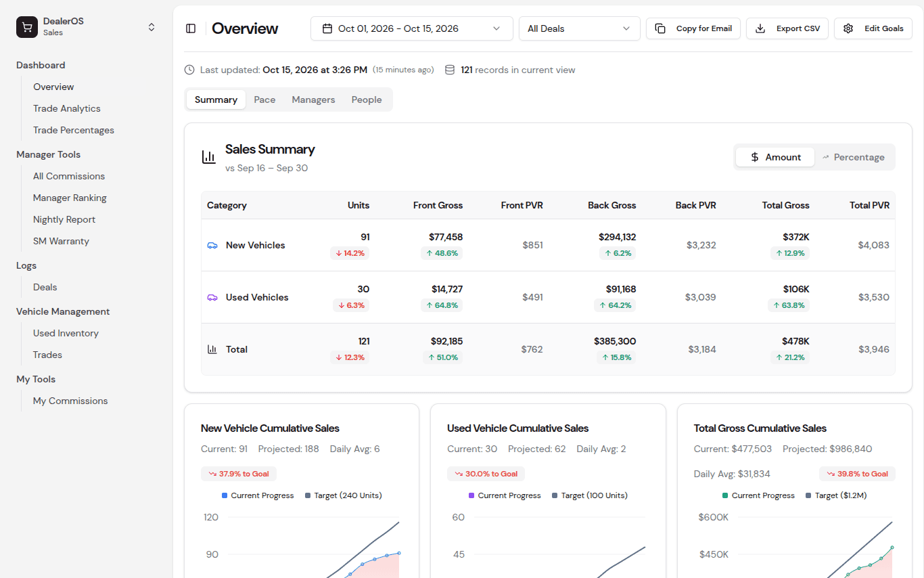Switch summary view to Amount
The height and width of the screenshot is (578, 924).
pyautogui.click(x=775, y=157)
